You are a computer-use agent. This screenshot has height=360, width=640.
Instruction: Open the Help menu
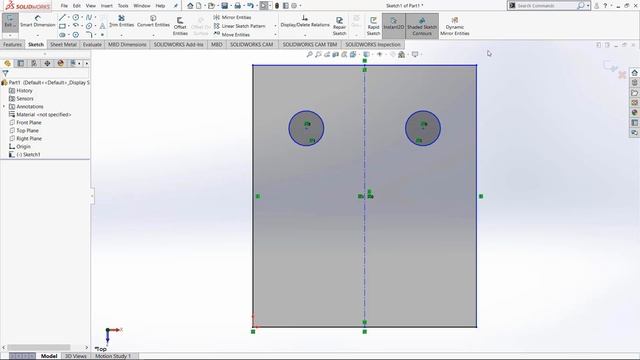[160, 6]
